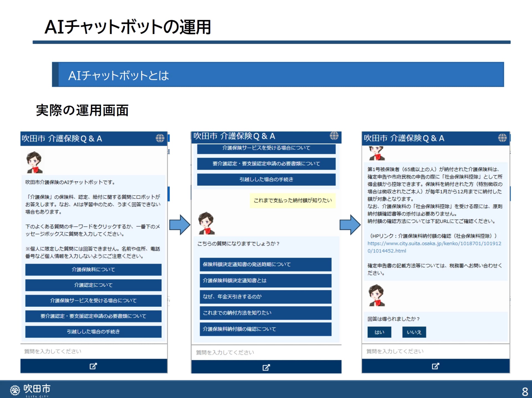Click the chatbot avatar in left panel
Screen dimensions: 532x398
[34, 162]
